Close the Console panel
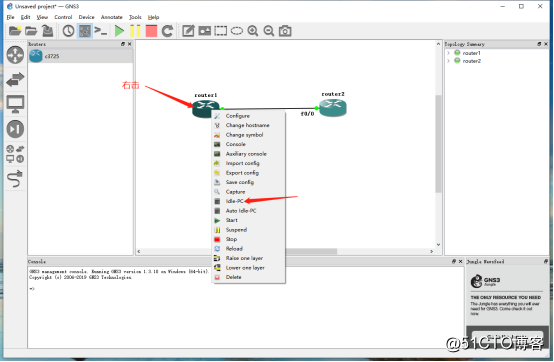 pos(460,261)
